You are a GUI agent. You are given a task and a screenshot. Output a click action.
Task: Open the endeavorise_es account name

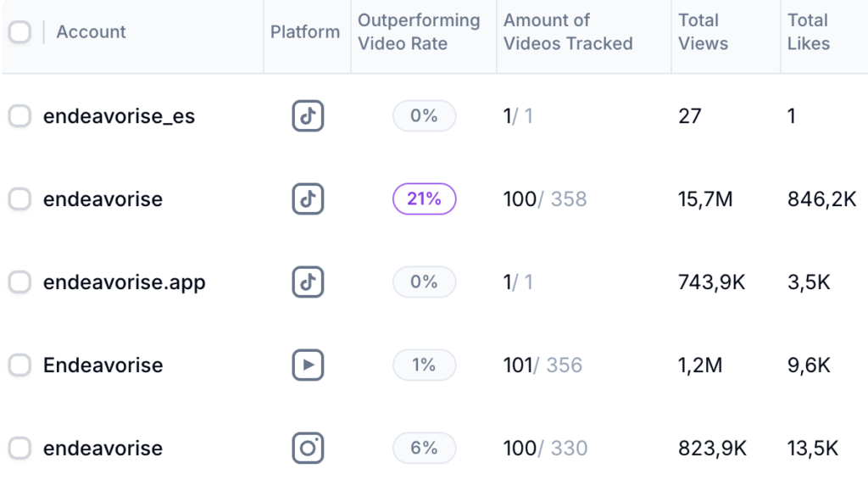pyautogui.click(x=119, y=116)
